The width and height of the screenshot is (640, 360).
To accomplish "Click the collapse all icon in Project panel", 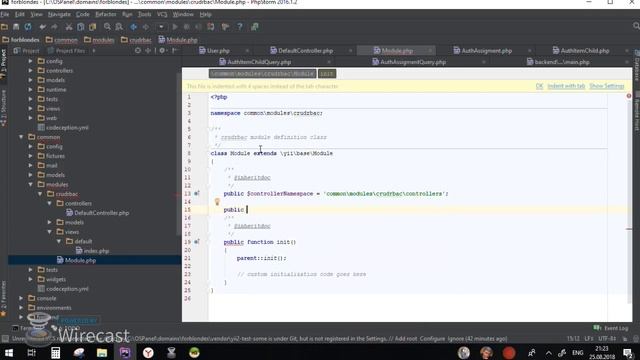I will 148,51.
